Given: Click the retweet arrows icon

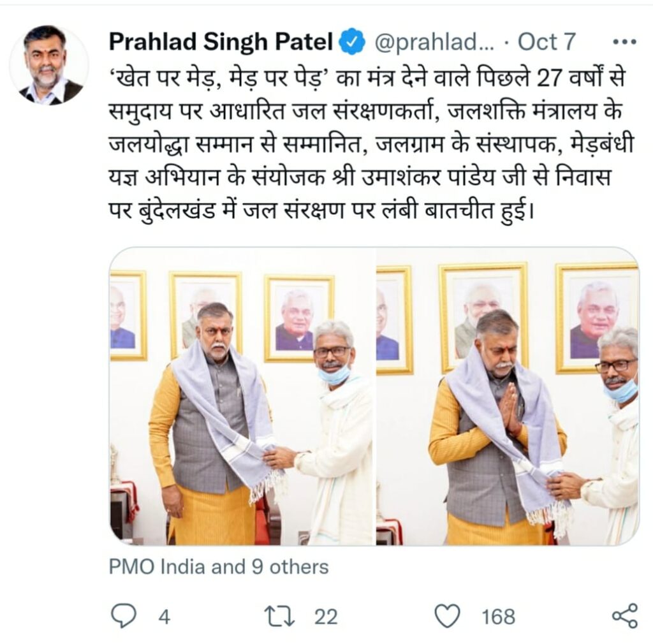Looking at the screenshot, I should pyautogui.click(x=280, y=616).
